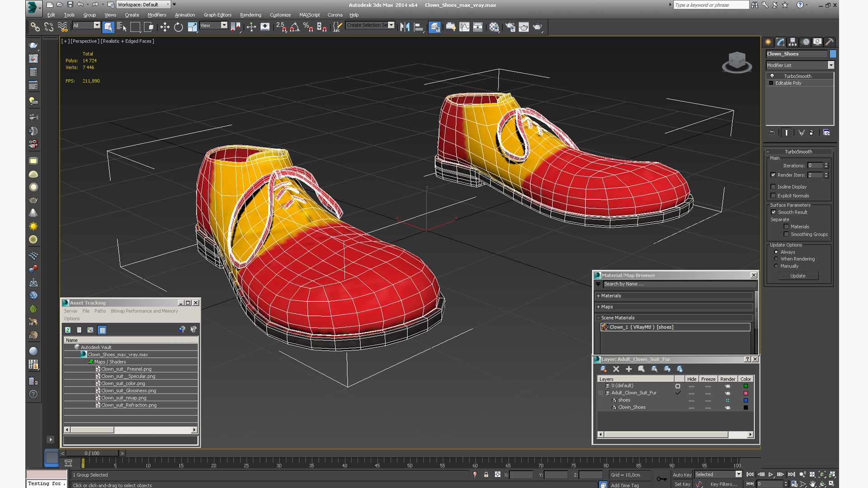Open the Workspace Default dropdown
This screenshot has height=488, width=868.
point(143,5)
